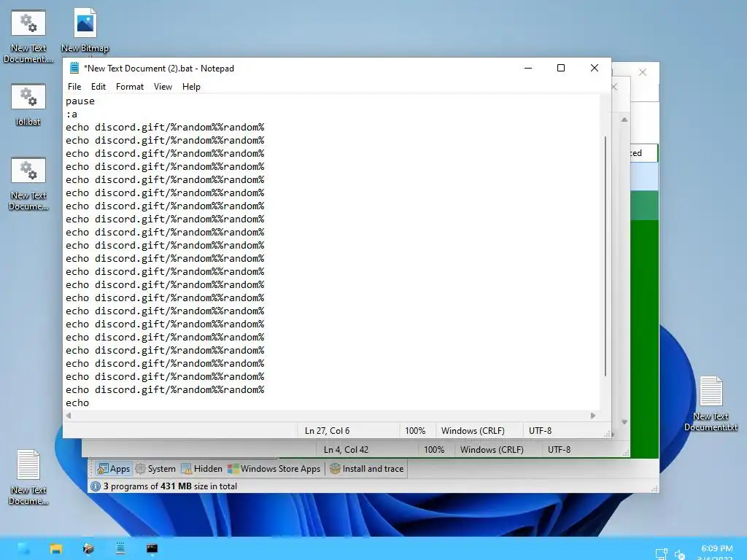The height and width of the screenshot is (560, 747).
Task: Click the horizontal scroll right arrow in Notepad
Action: click(592, 415)
